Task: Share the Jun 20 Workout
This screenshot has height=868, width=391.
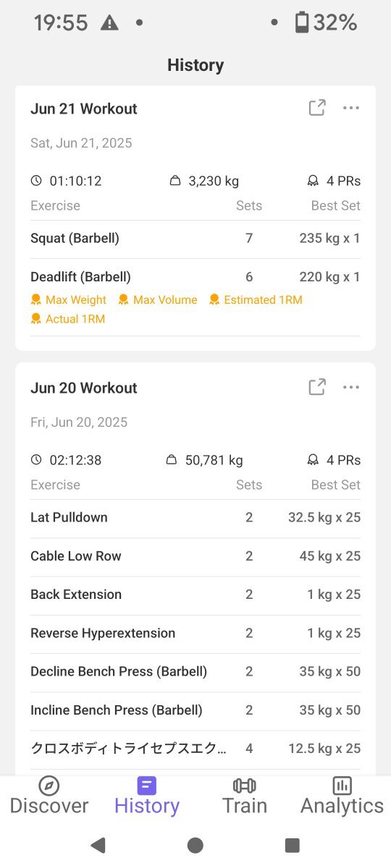Action: point(317,387)
